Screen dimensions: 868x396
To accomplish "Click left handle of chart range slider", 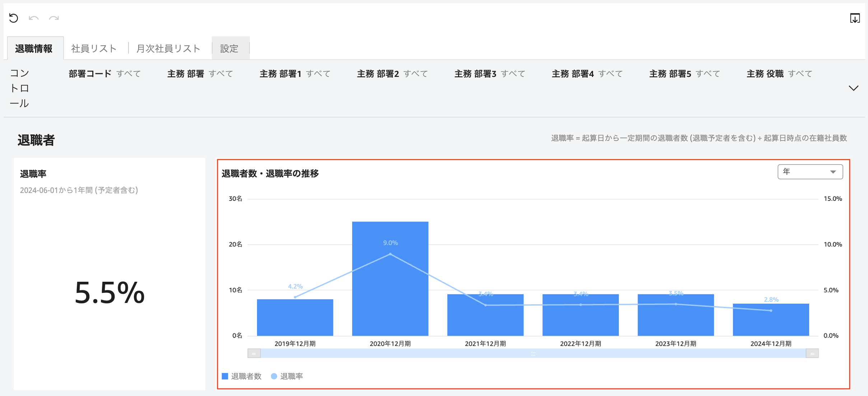I will click(x=254, y=354).
